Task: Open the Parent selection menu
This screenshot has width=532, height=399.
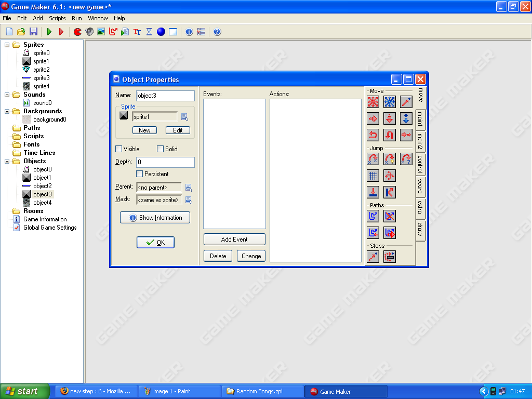Action: (x=189, y=188)
